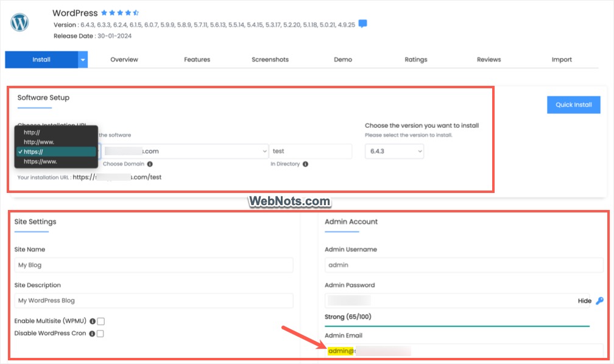
Task: Click the WordPress logo icon
Action: click(19, 23)
